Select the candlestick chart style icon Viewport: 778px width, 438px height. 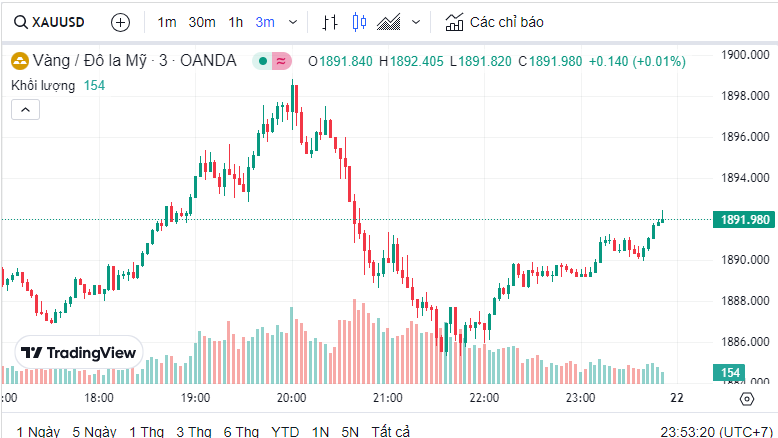tap(360, 21)
